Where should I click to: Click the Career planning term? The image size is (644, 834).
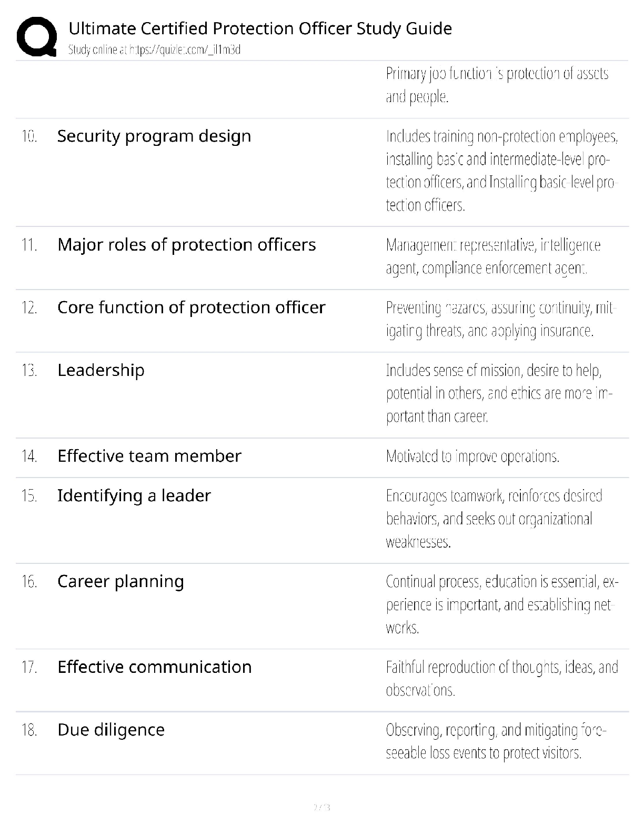(121, 582)
